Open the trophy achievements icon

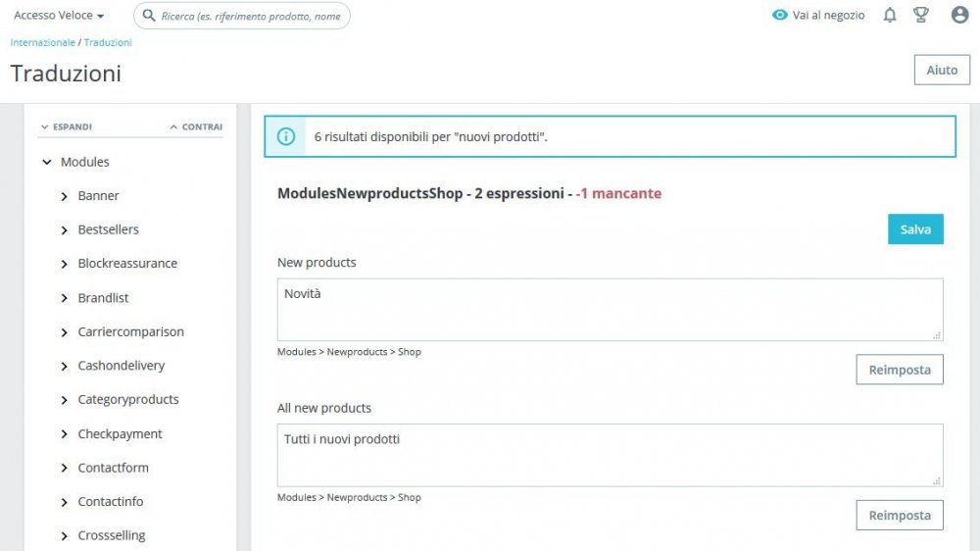[920, 15]
